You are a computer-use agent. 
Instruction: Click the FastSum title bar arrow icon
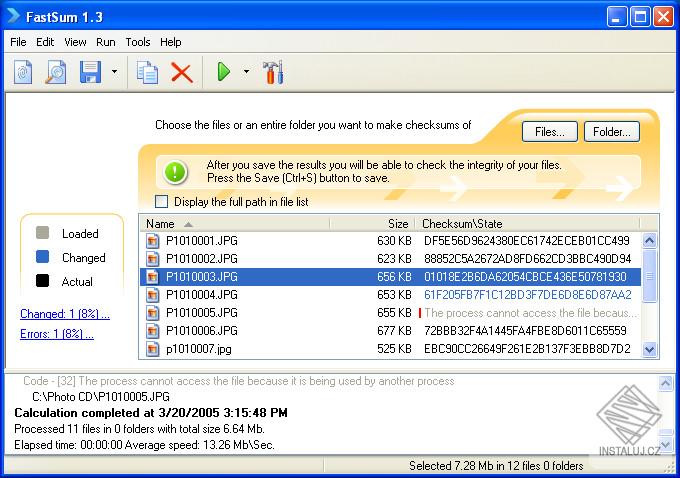click(13, 16)
